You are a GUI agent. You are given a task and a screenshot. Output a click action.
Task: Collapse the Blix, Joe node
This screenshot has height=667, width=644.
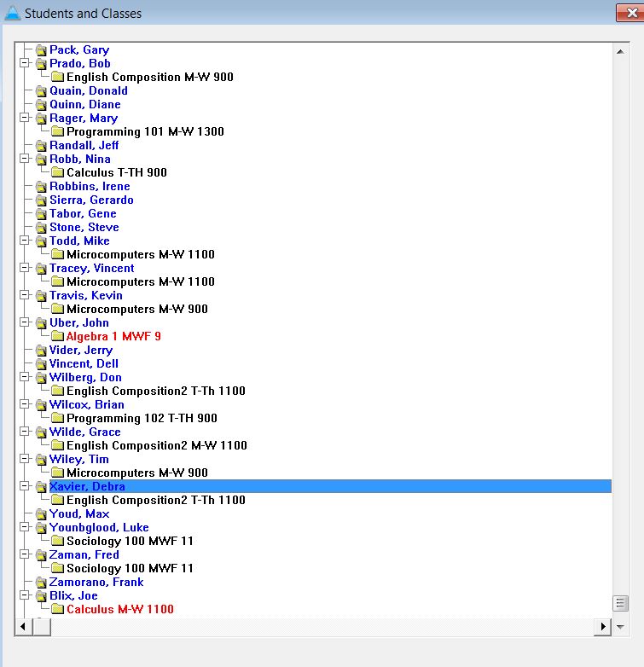25,596
